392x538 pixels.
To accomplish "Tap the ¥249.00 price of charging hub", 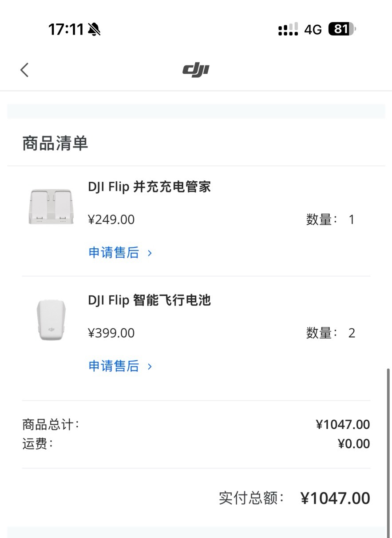I will (111, 219).
